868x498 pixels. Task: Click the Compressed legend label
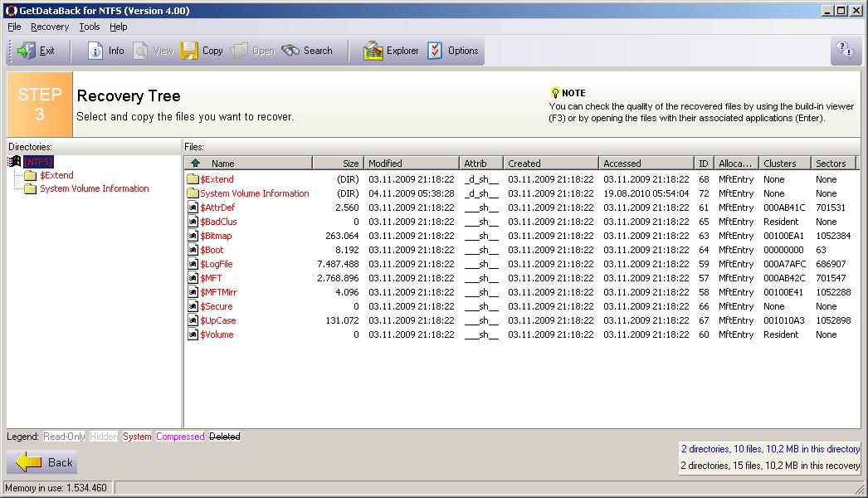tap(180, 437)
